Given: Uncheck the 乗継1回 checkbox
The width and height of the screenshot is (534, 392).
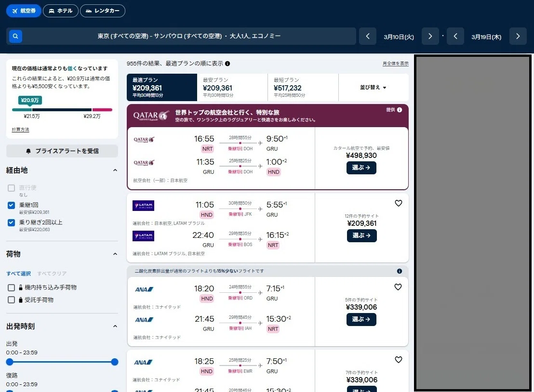Looking at the screenshot, I should coord(11,205).
